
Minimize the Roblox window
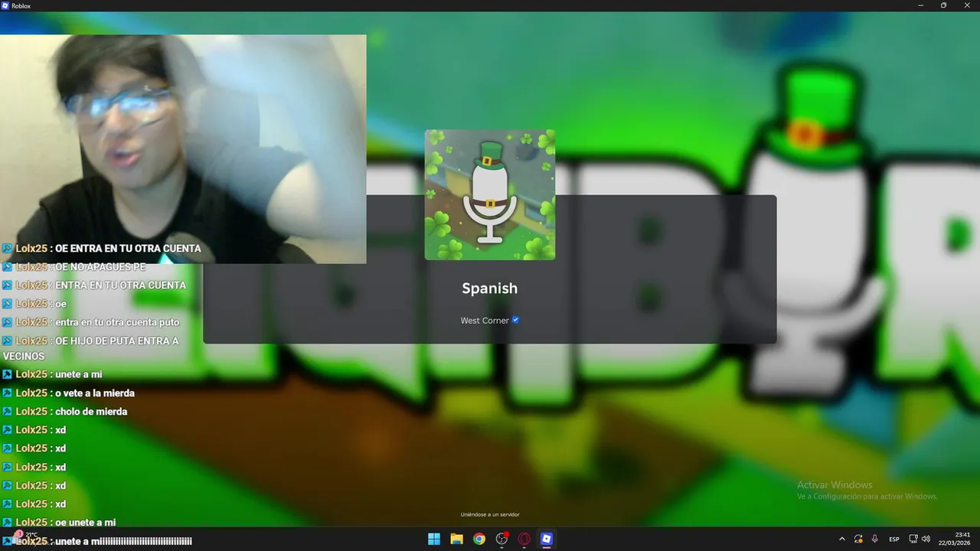point(920,5)
